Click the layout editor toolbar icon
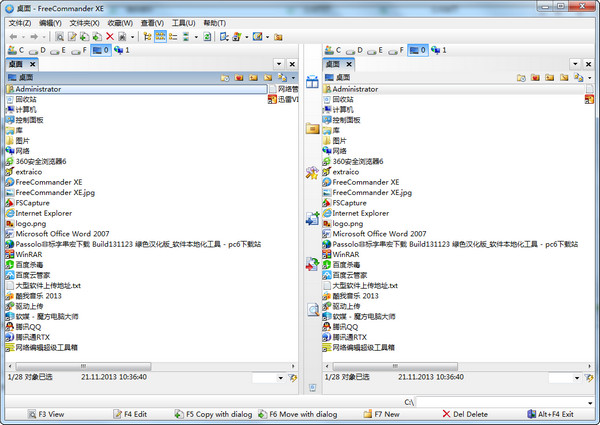 (258, 37)
